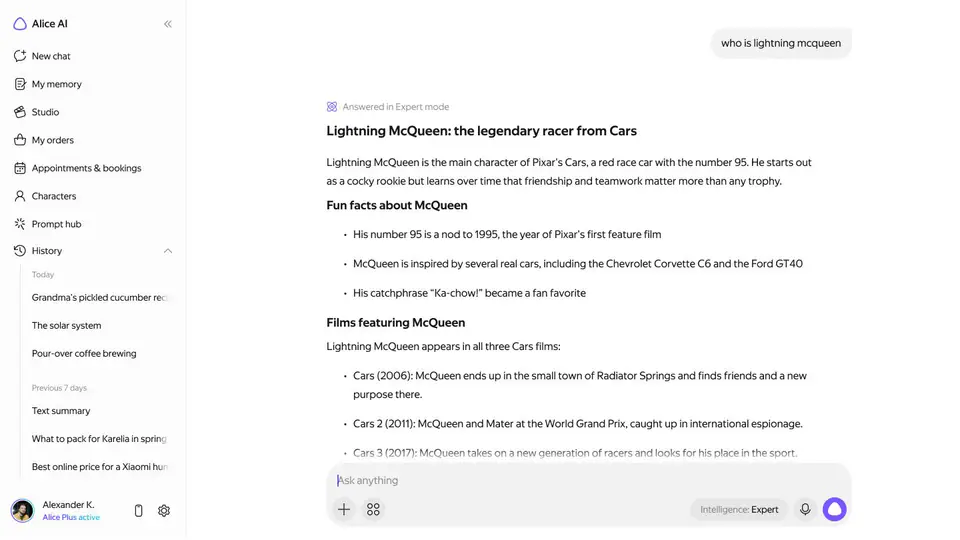
Task: Click the Cars 2 (2011) bullet text
Action: [x=577, y=424]
